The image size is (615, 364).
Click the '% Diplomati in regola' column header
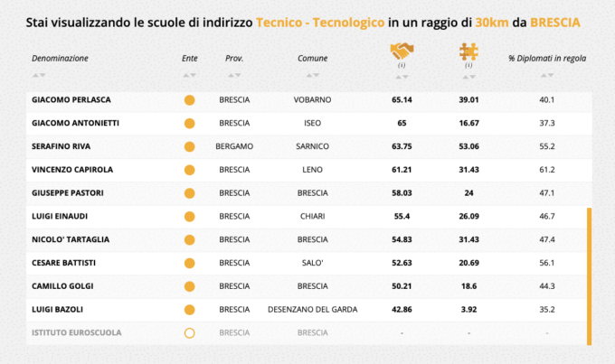(546, 58)
